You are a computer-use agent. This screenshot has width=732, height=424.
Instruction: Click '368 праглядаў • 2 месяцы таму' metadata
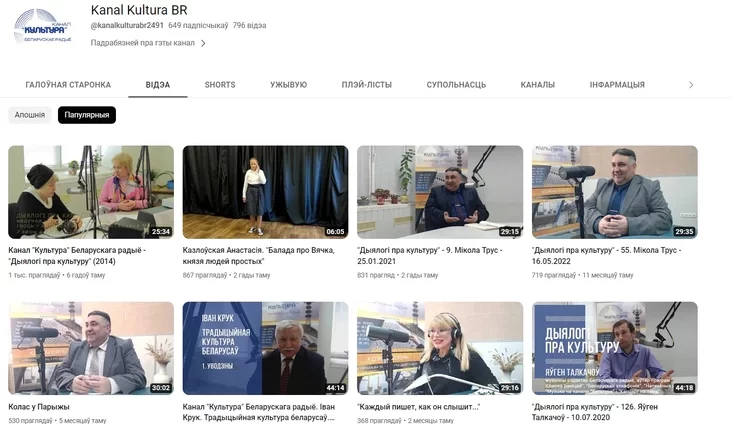tap(405, 420)
